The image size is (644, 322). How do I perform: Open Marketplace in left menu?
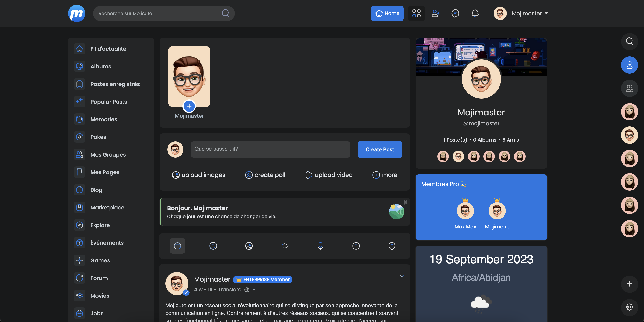point(107,208)
